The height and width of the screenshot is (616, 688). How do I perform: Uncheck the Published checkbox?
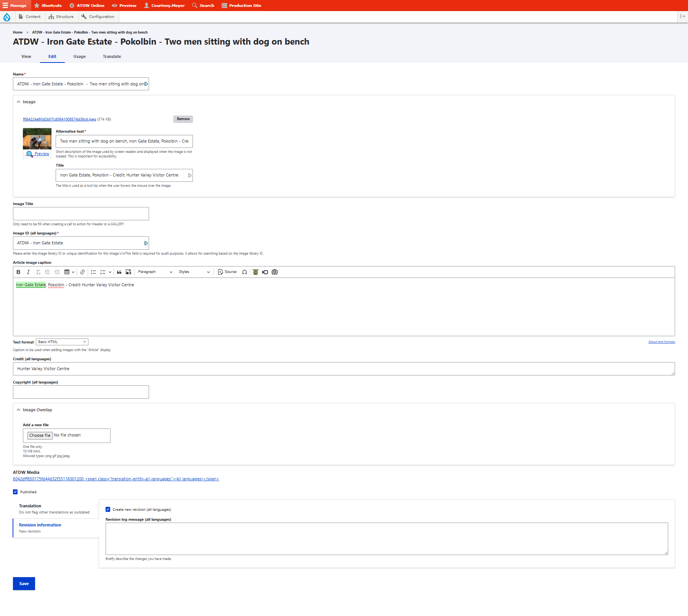(15, 492)
